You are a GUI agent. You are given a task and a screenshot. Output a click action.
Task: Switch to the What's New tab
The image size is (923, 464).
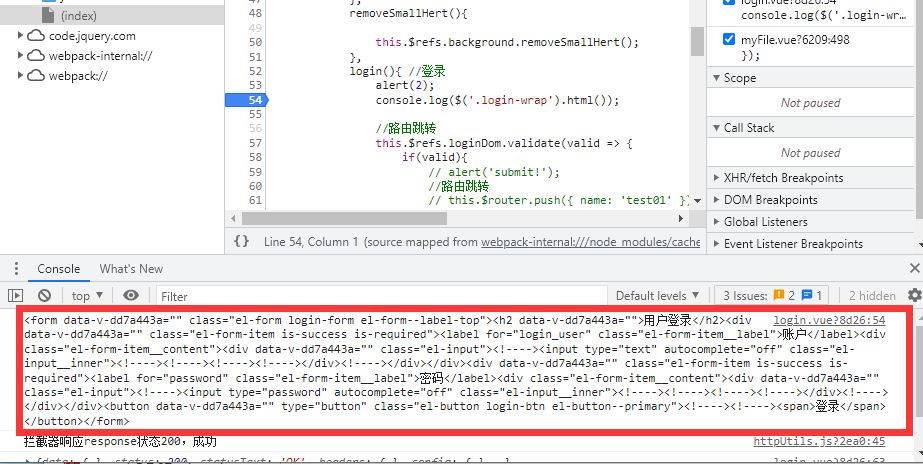131,269
